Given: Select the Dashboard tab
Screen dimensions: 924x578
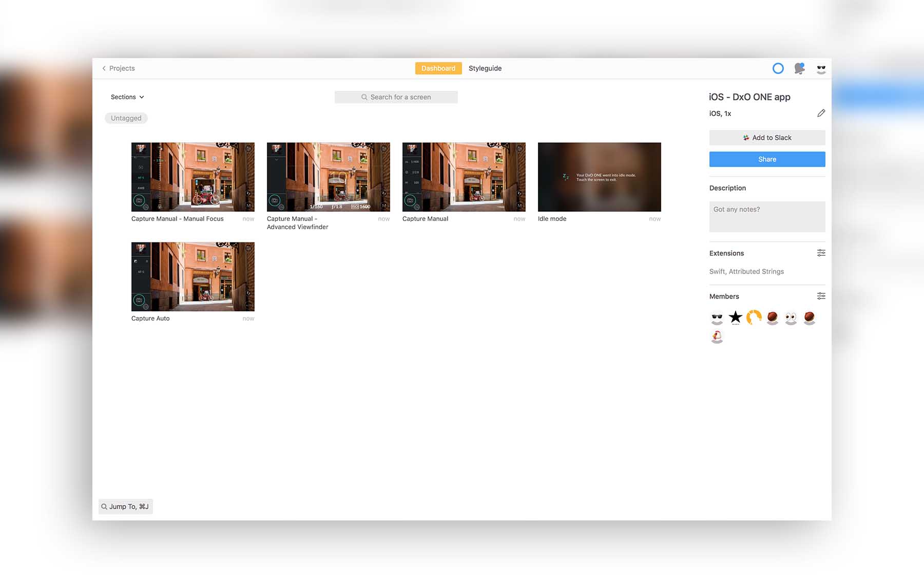Looking at the screenshot, I should coord(438,68).
